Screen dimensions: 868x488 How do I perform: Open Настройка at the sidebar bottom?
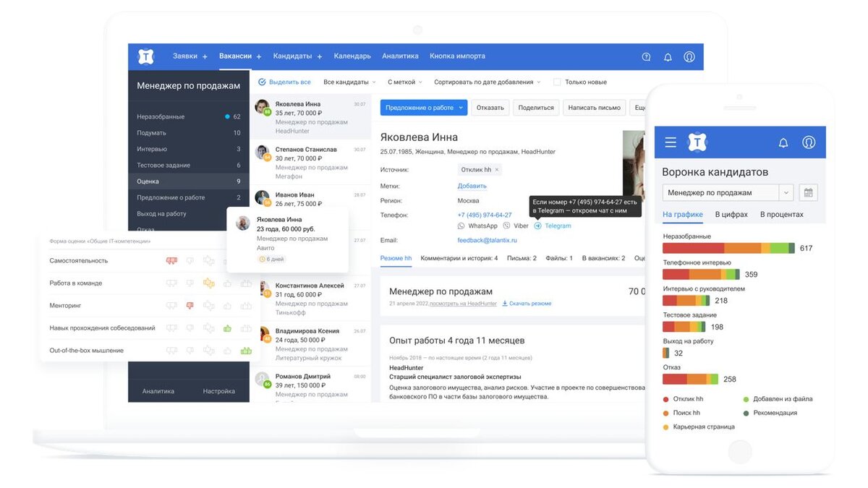(x=218, y=391)
